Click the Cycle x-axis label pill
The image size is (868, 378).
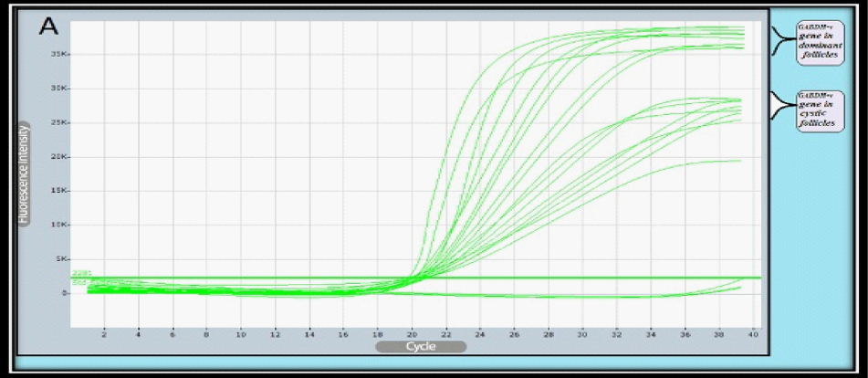(x=420, y=347)
